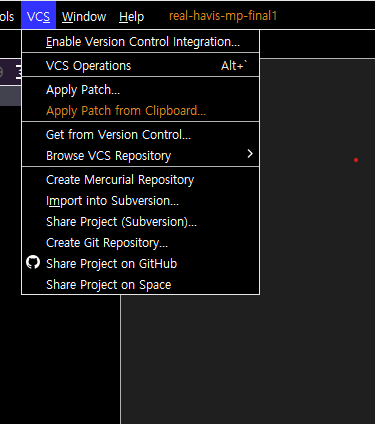Viewport: 375px width, 424px height.
Task: Select Import into Subversion
Action: pos(140,201)
